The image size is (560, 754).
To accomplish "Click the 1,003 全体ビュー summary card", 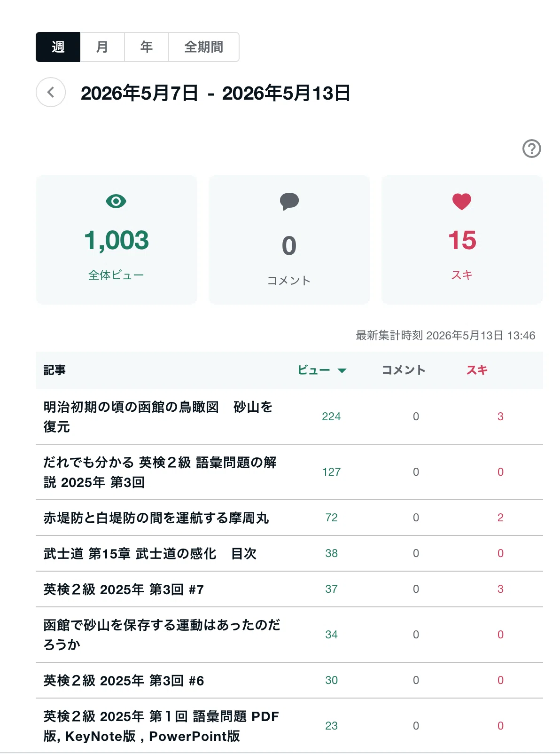I will pos(117,240).
